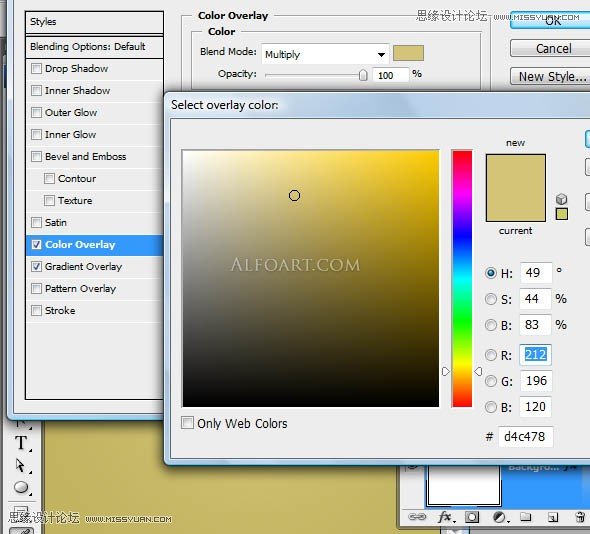The height and width of the screenshot is (534, 590).
Task: Enable the Stroke checkbox
Action: click(x=36, y=310)
